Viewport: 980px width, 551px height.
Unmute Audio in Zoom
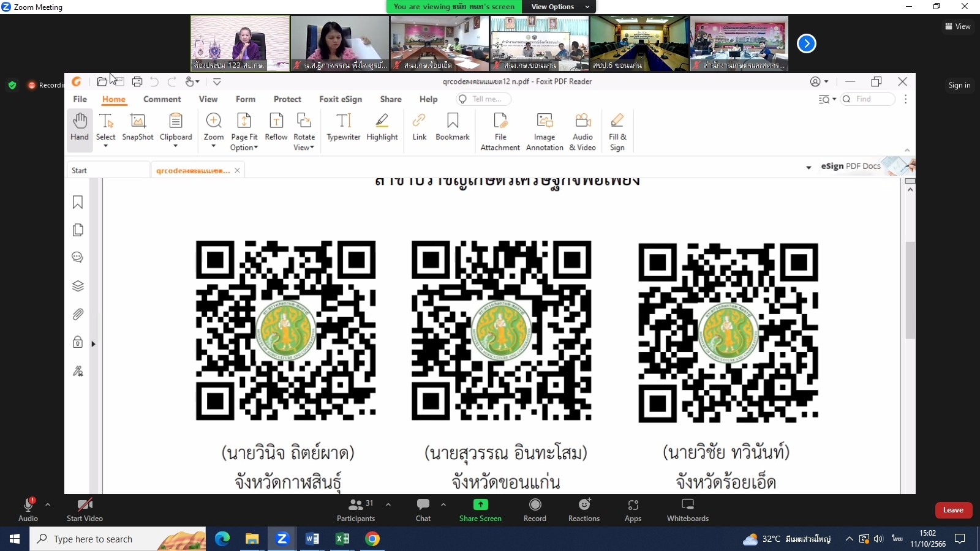[28, 509]
